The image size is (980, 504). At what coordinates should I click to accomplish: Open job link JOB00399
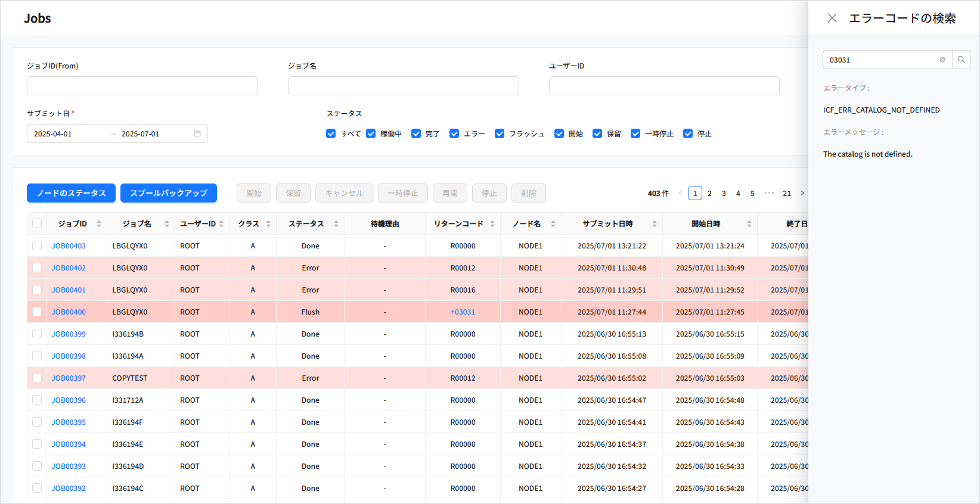point(69,334)
